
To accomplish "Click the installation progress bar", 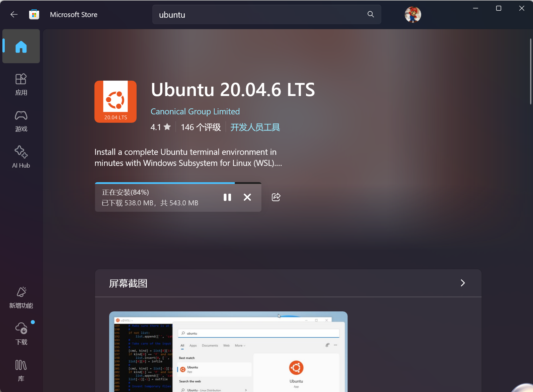I will coord(178,183).
